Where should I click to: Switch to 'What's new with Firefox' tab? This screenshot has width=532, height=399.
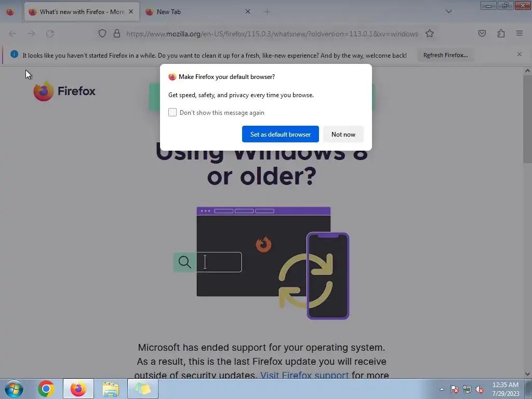[x=82, y=12]
